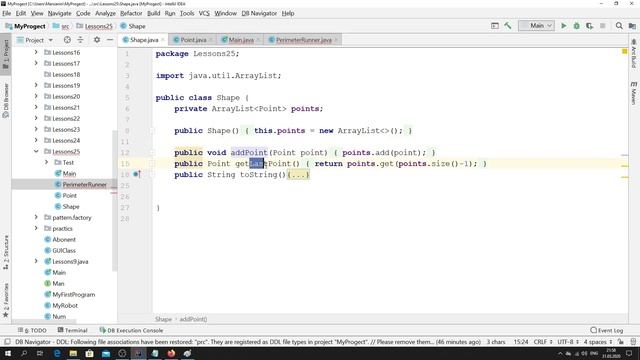
Task: Open the VCS menu
Action: click(204, 13)
